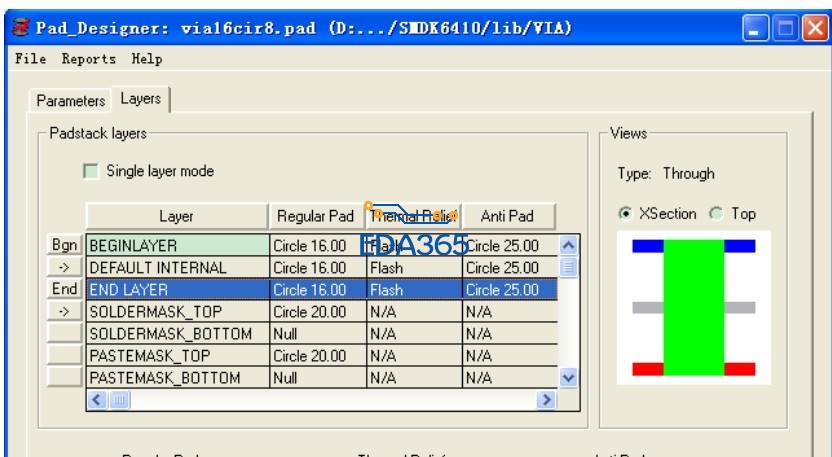
Task: Enable Single layer mode checkbox
Action: click(x=91, y=171)
